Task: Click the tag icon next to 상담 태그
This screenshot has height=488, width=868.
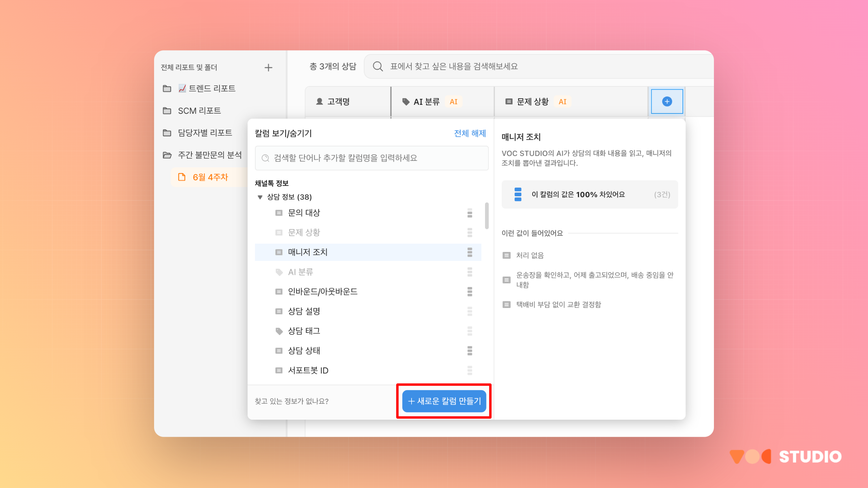Action: (279, 331)
